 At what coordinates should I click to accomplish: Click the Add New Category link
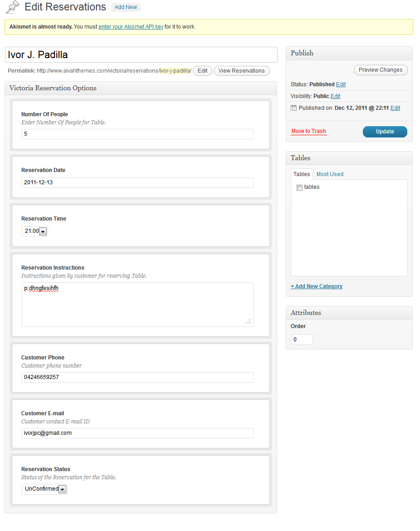pos(317,286)
